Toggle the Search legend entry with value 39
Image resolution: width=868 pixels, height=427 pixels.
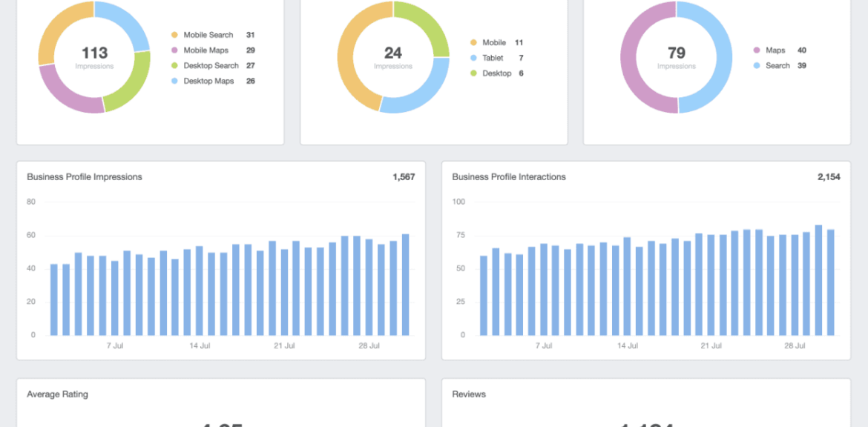(x=777, y=66)
